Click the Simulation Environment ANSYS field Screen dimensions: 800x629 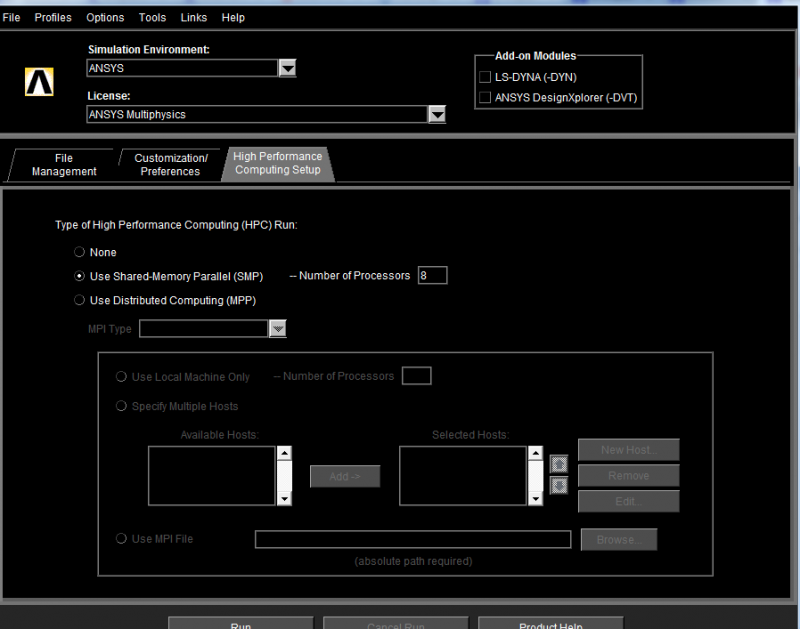coord(182,68)
